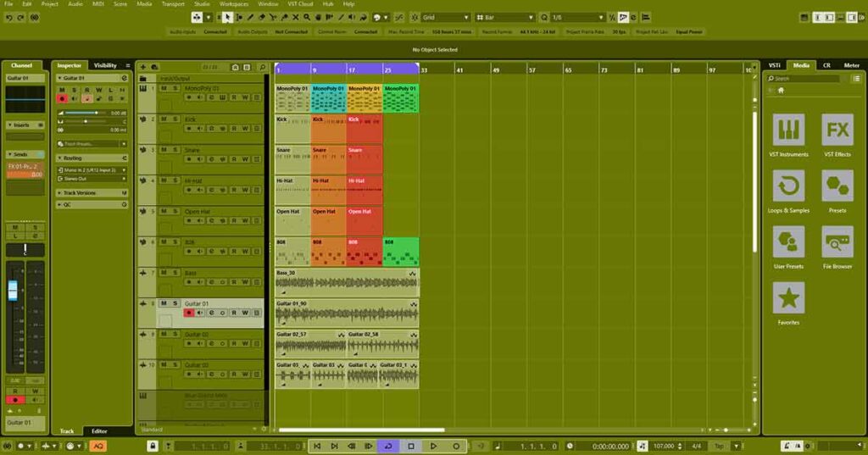The image size is (868, 455).
Task: Adjust the Inspector pan slider
Action: (84, 121)
